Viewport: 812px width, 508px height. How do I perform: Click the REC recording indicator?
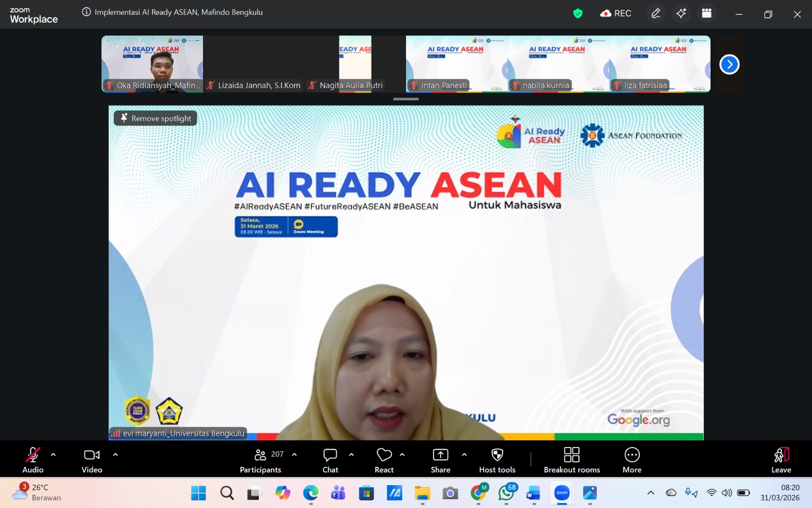tap(616, 14)
